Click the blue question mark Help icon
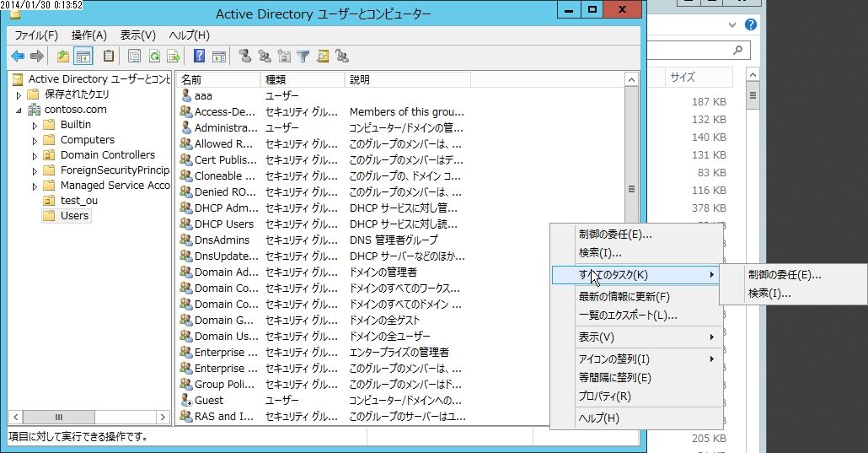Image resolution: width=868 pixels, height=453 pixels. pos(199,56)
